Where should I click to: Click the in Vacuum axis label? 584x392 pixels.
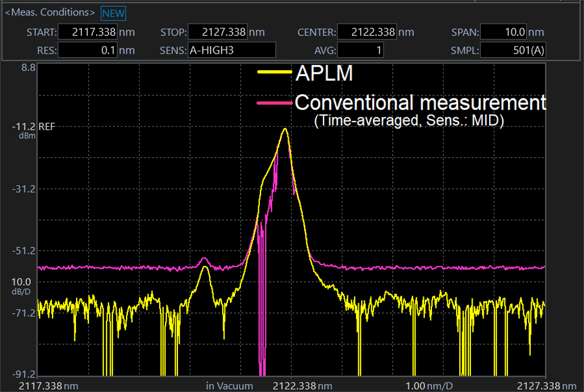pyautogui.click(x=229, y=386)
